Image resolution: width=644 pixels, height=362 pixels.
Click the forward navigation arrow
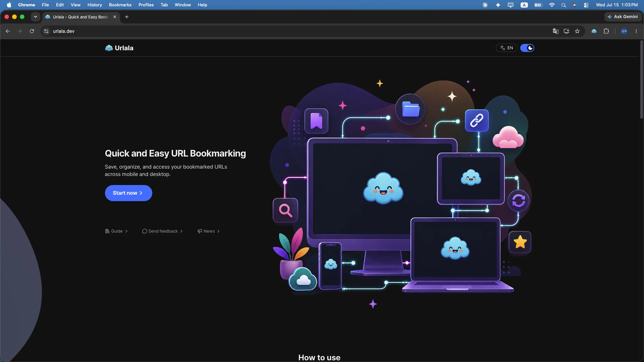[20, 31]
